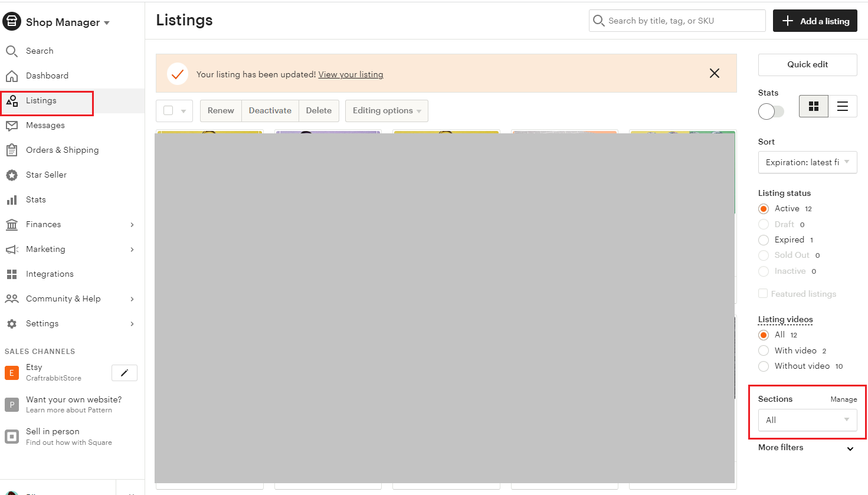Click the Listings shapes icon
This screenshot has height=495, width=868.
coord(12,101)
